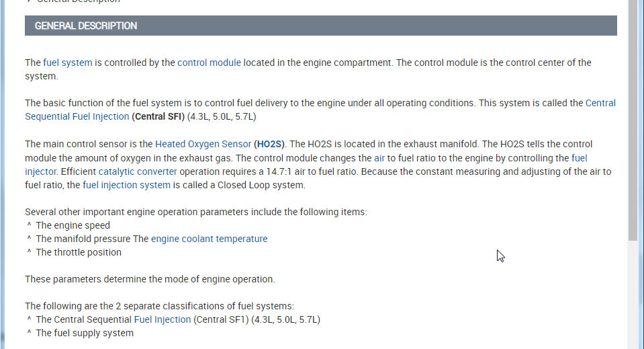The height and width of the screenshot is (349, 644).
Task: Open the engine coolant temperature link
Action: (x=209, y=239)
